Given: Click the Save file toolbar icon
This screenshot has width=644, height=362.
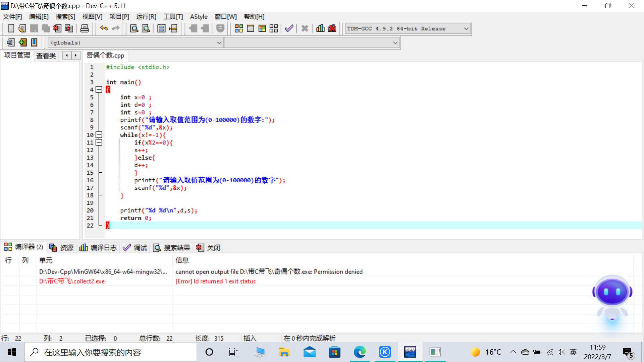Looking at the screenshot, I should [x=34, y=28].
